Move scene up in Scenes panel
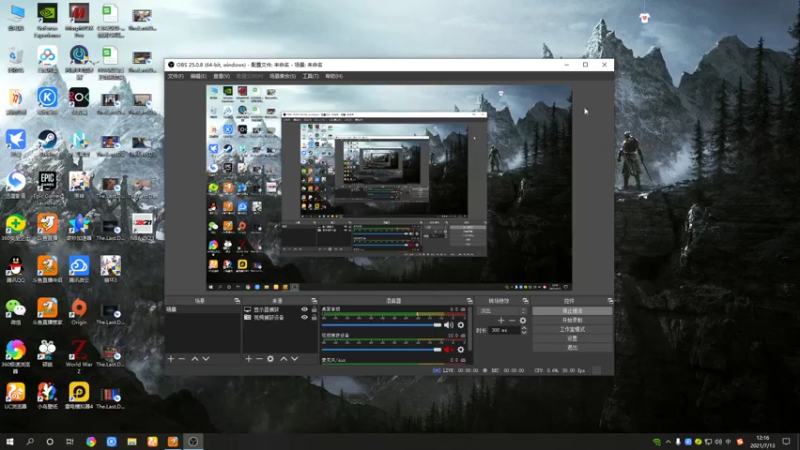 point(195,359)
